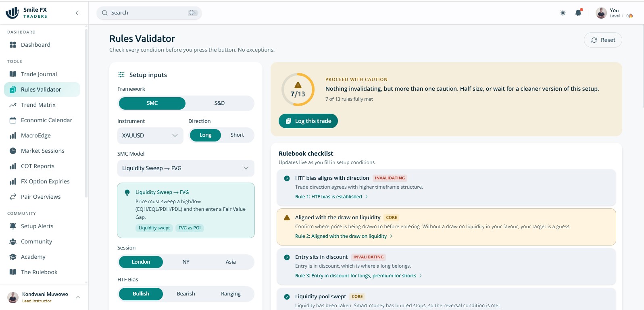This screenshot has height=310, width=644.
Task: Click the Reset button
Action: 603,40
